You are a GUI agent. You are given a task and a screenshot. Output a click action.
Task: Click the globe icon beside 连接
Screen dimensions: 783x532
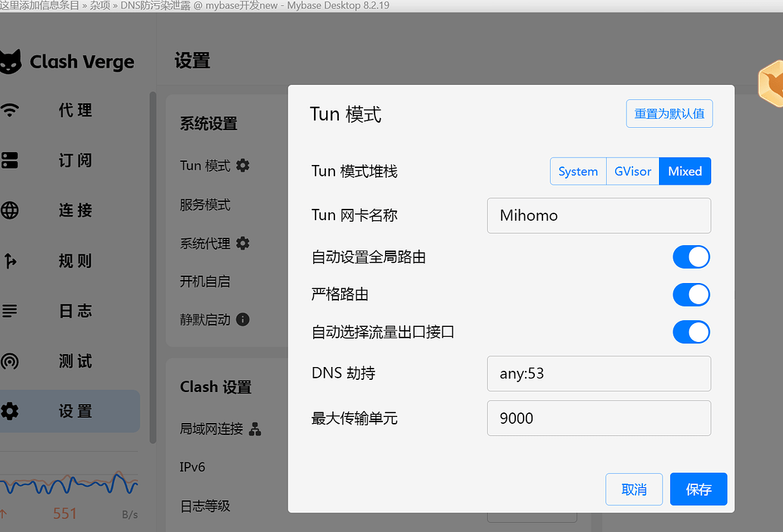(10, 210)
